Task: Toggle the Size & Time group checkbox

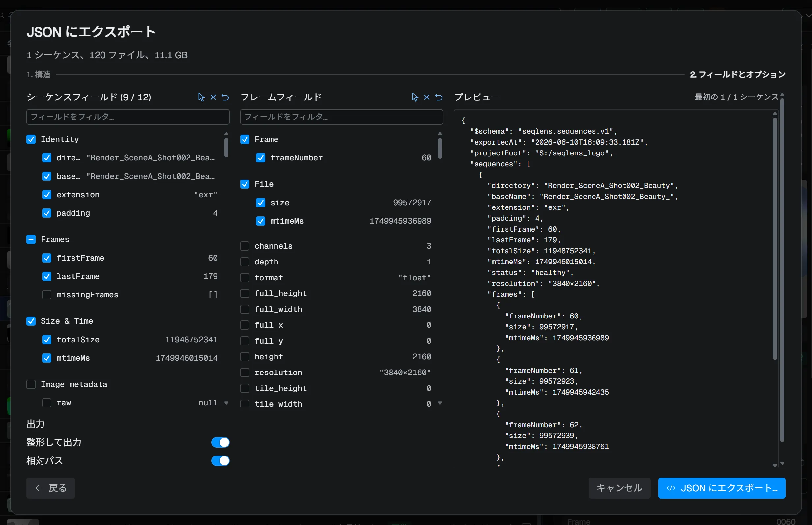Action: click(x=31, y=321)
